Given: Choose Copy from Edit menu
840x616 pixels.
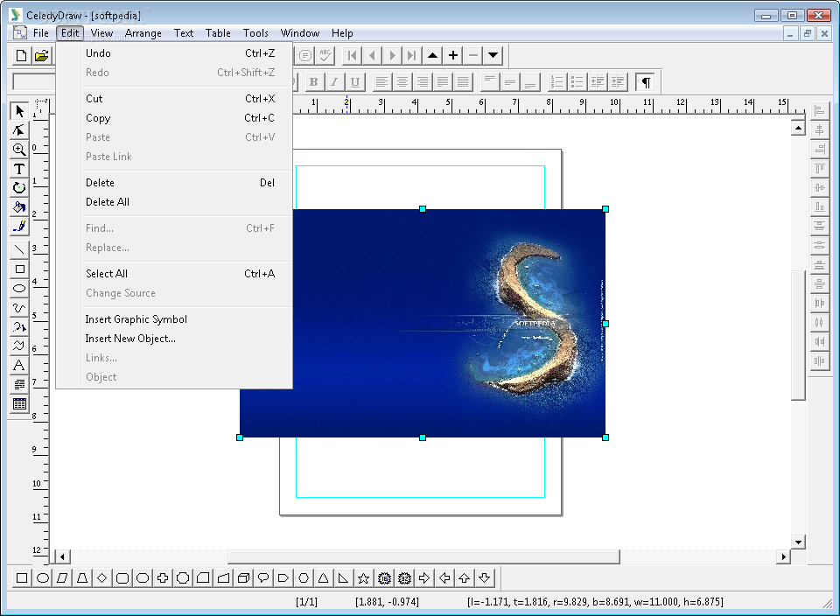Looking at the screenshot, I should (174, 118).
